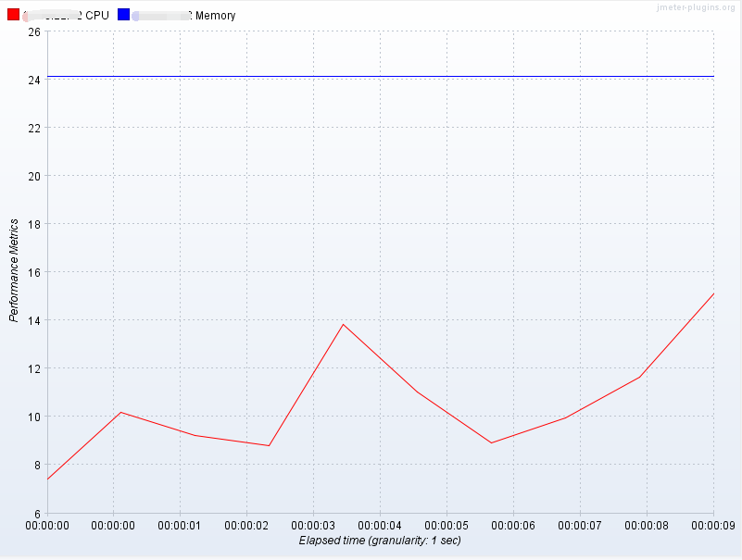Click the Performance Metrics axis title
The height and width of the screenshot is (560, 742).
(14, 270)
